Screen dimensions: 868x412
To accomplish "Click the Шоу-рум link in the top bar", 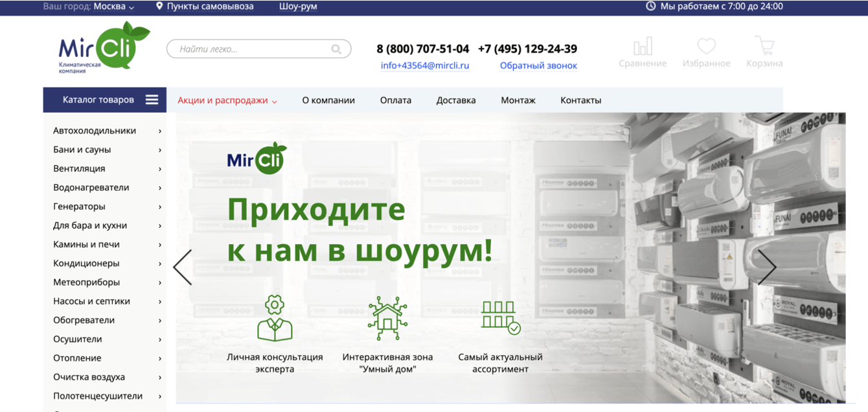I will 298,6.
